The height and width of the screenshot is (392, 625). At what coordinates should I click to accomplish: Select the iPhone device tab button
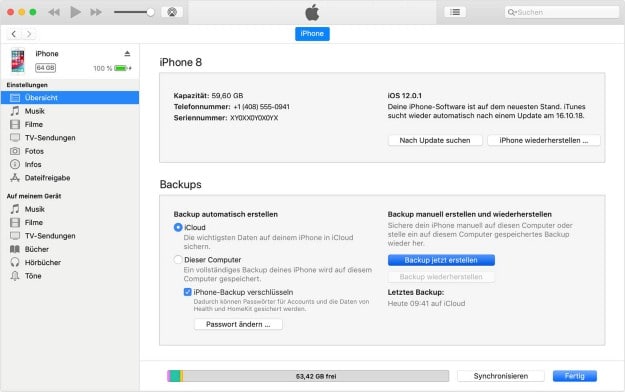click(x=312, y=33)
